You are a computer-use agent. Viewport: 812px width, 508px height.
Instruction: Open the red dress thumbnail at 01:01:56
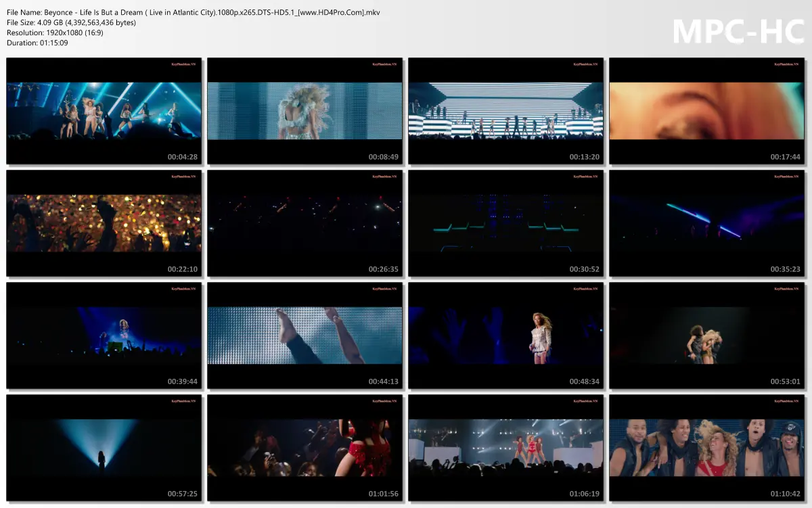coord(304,448)
